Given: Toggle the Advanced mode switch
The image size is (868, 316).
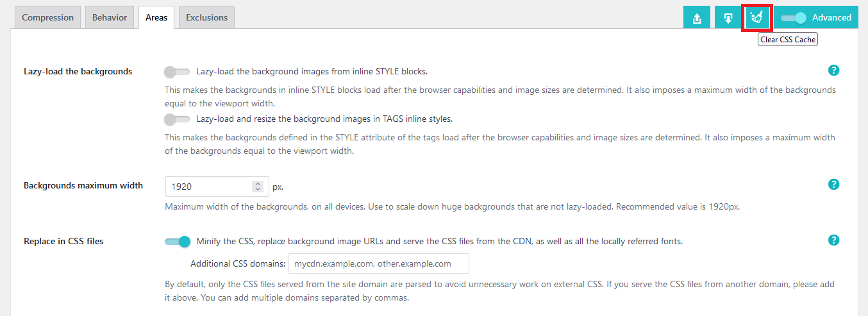Looking at the screenshot, I should pyautogui.click(x=794, y=18).
